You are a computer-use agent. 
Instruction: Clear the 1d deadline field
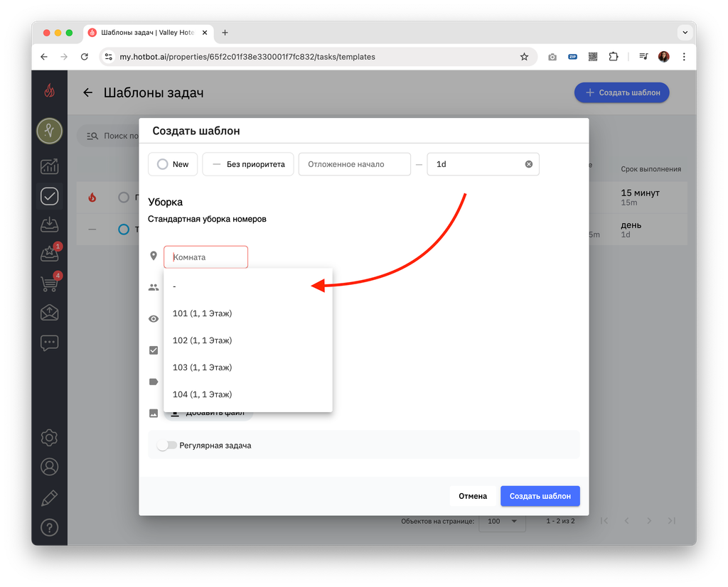point(529,164)
